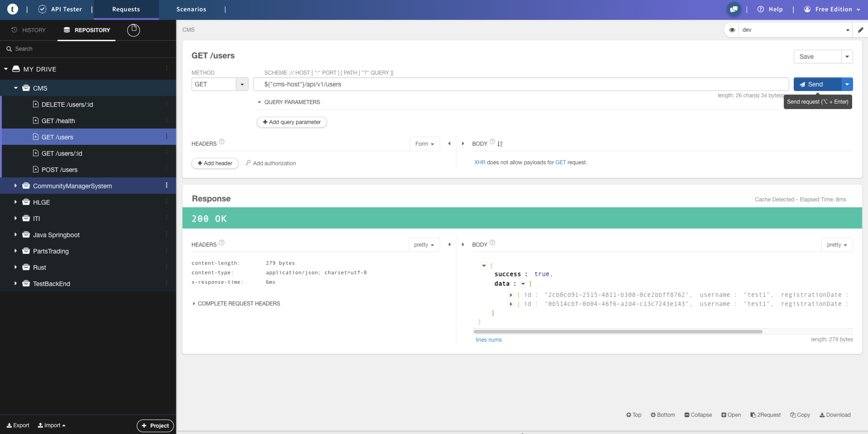Click the request URL field
Screen dimensions: 868x434
pos(521,84)
